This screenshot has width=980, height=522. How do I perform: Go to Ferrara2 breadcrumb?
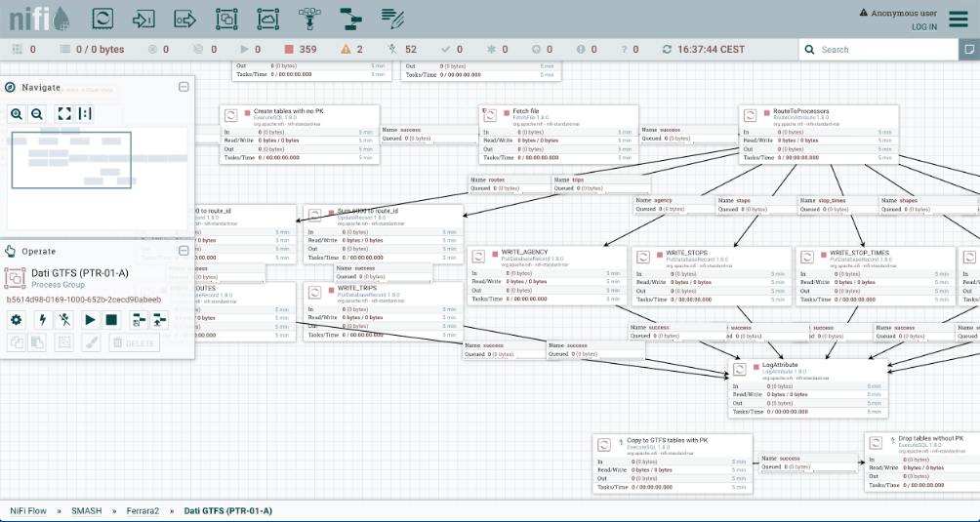pos(143,510)
